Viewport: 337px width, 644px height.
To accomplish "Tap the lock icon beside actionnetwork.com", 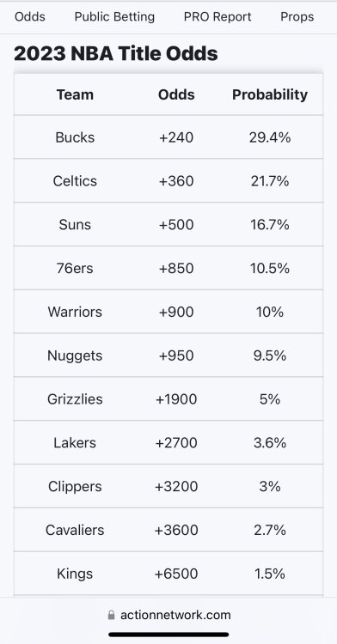I will pyautogui.click(x=111, y=615).
